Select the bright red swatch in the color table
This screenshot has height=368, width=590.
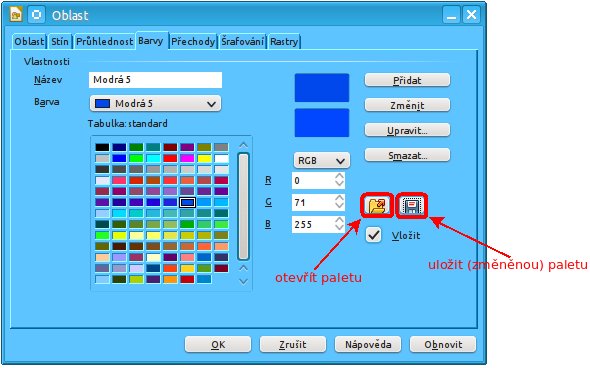coord(170,158)
